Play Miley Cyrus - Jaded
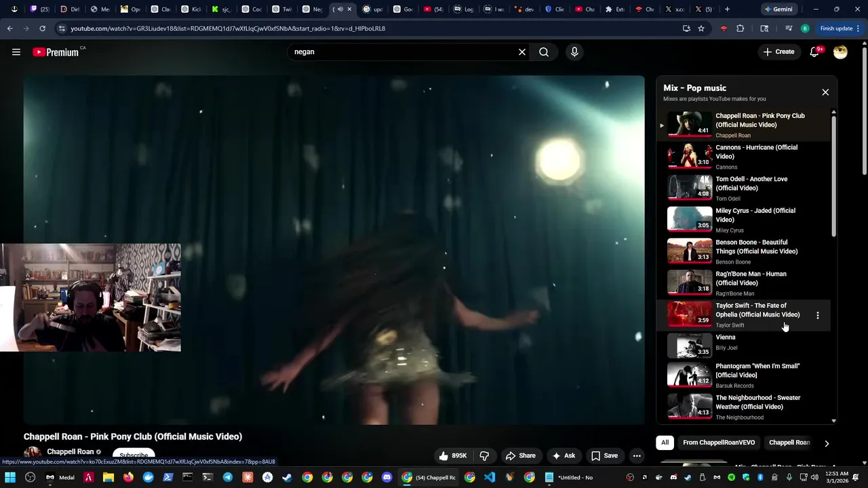 (x=743, y=220)
